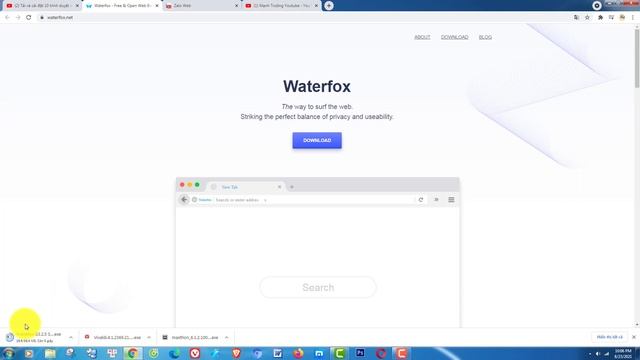This screenshot has width=640, height=360.
Task: Open a new Chrome tab
Action: click(329, 6)
